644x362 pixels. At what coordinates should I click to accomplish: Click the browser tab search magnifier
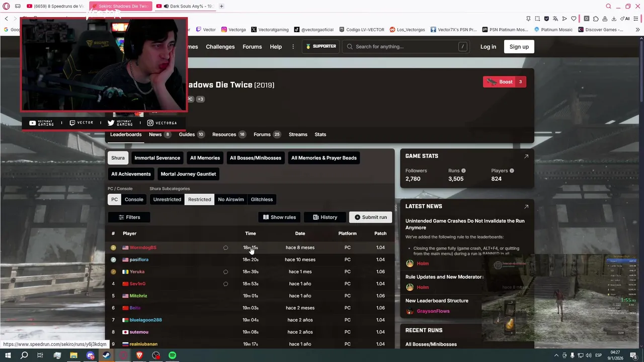[x=608, y=6]
